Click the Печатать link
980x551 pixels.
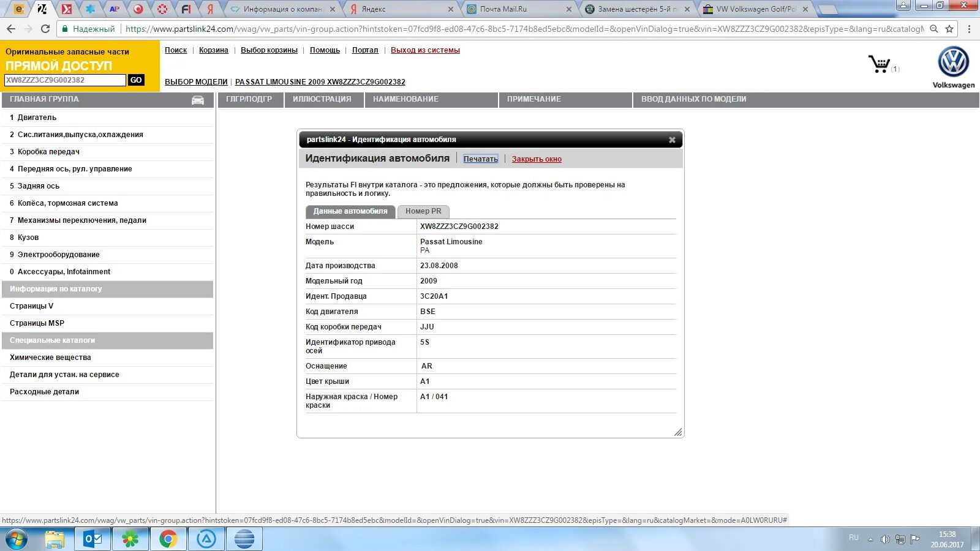[x=481, y=159]
